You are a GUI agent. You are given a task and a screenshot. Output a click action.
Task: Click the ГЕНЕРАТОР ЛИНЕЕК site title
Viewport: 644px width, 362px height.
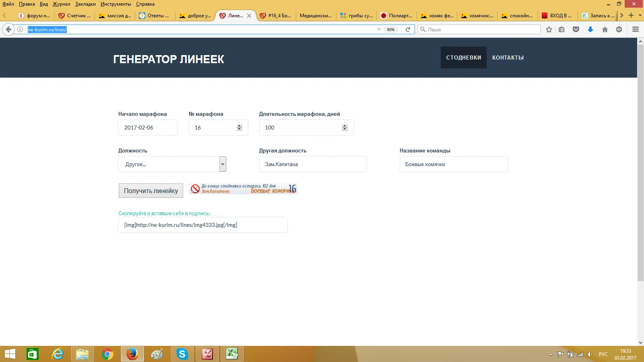click(x=169, y=59)
